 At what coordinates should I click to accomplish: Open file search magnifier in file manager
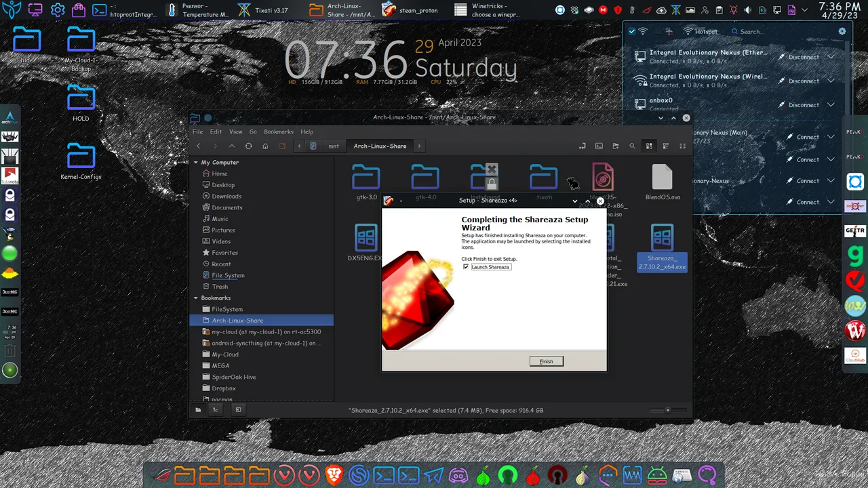pyautogui.click(x=632, y=146)
